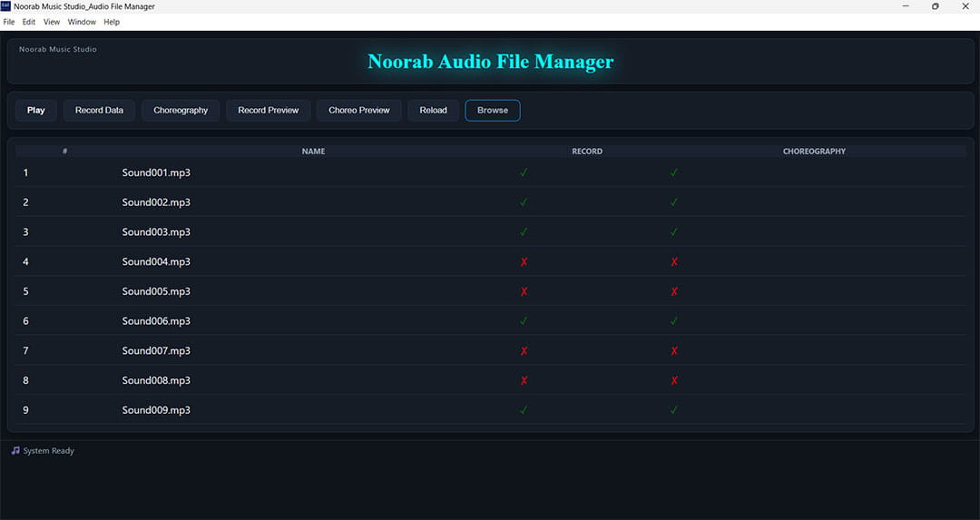This screenshot has height=520, width=980.
Task: Select Sound001.mp3 file name
Action: tap(156, 172)
